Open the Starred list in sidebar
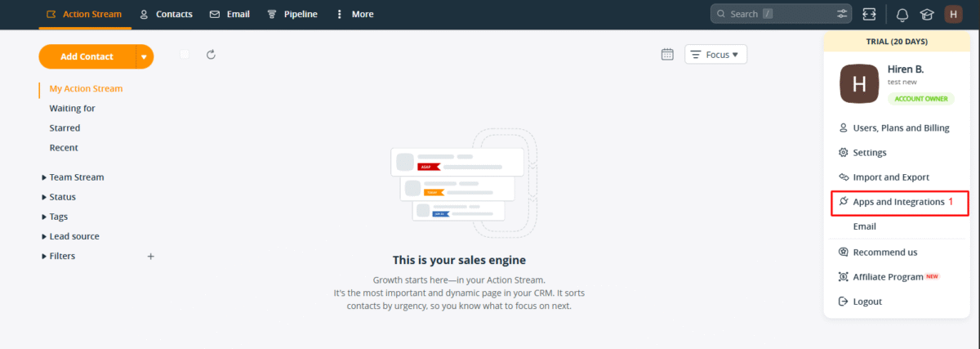This screenshot has width=980, height=349. (x=65, y=128)
